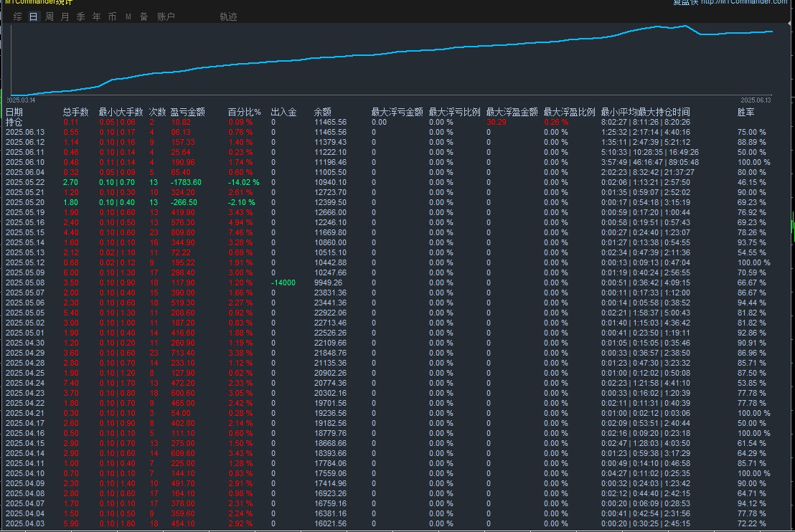
Task: Switch to the 备 tab
Action: click(x=144, y=16)
